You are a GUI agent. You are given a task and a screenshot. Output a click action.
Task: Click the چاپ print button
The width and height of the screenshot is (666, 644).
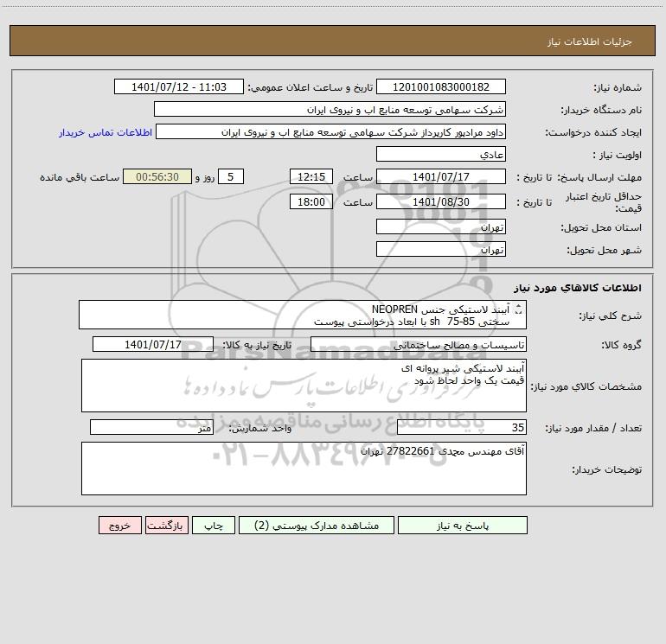[x=214, y=525]
